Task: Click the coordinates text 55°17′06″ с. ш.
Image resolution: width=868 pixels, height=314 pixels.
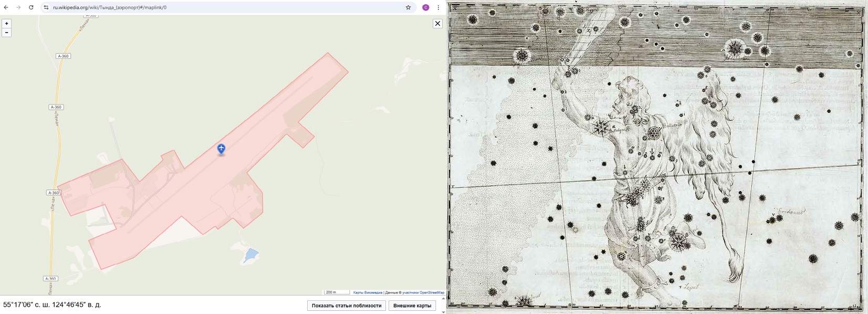Action: tap(26, 305)
